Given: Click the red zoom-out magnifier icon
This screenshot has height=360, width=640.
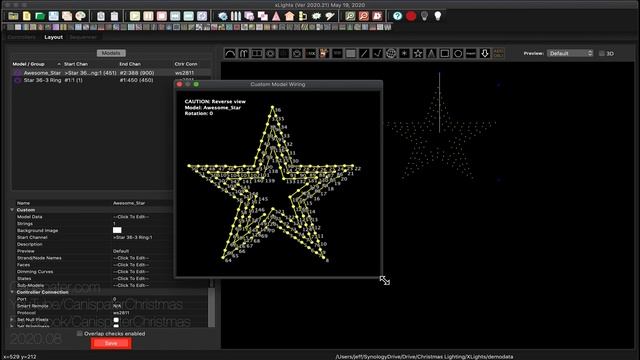Looking at the screenshot, I should pyautogui.click(x=364, y=16).
